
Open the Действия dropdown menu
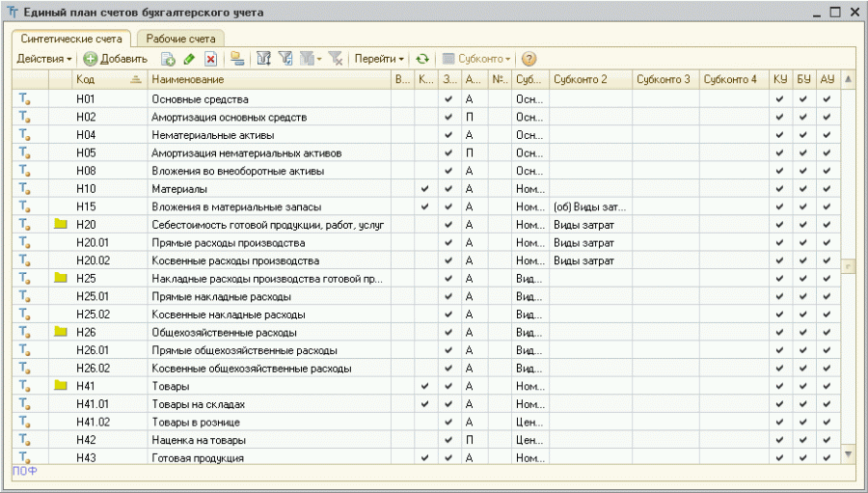click(x=44, y=59)
